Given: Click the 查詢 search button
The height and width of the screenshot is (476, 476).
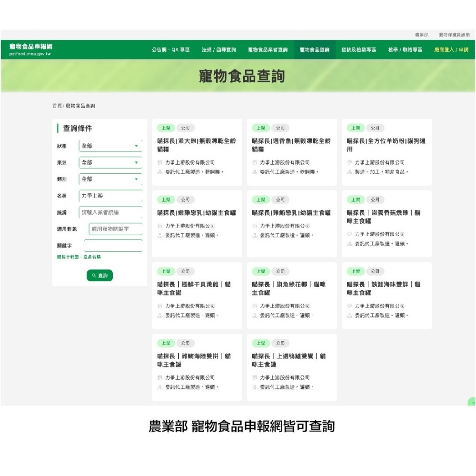Looking at the screenshot, I should point(100,276).
